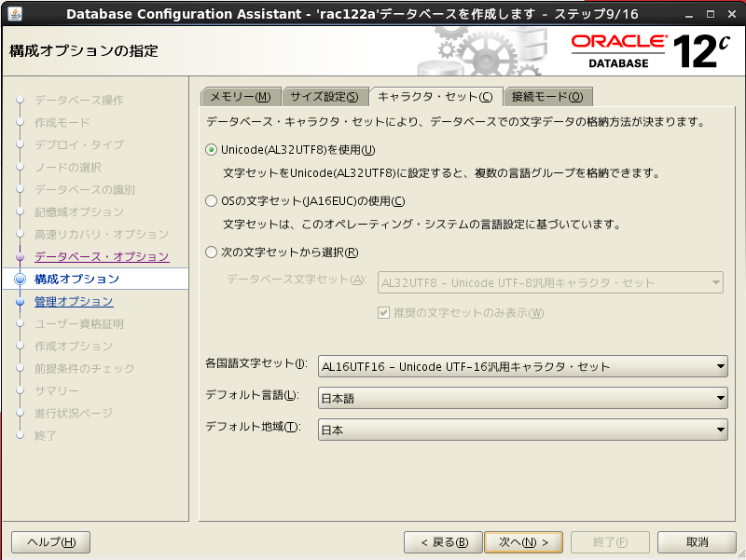Click ノードの選択 step in sidebar
The image size is (746, 560).
tap(68, 168)
